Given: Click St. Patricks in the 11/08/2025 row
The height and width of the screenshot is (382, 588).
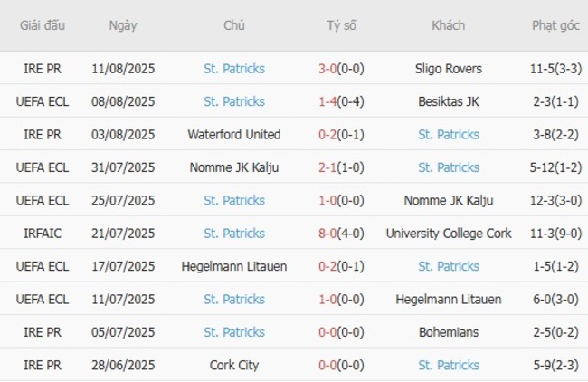Looking at the screenshot, I should (x=234, y=69).
